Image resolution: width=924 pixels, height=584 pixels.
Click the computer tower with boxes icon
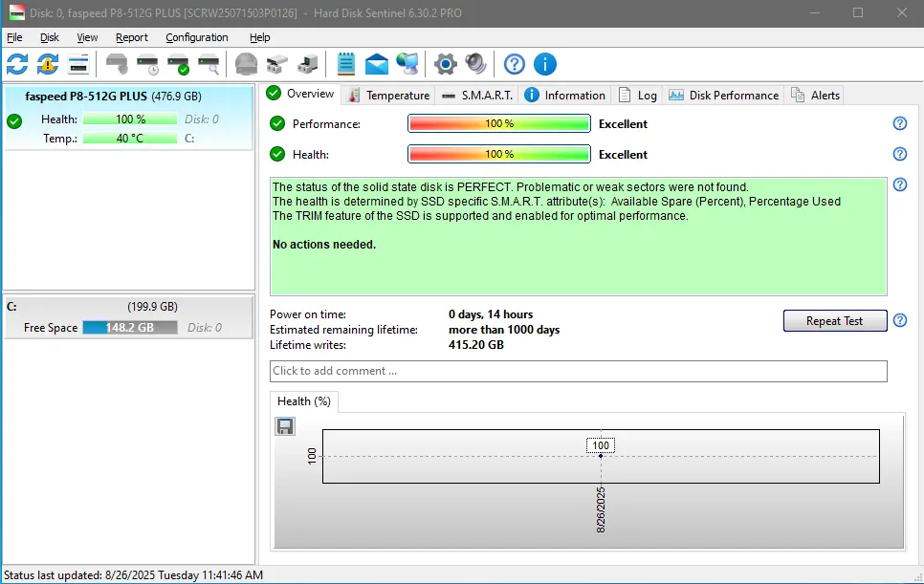(x=308, y=64)
